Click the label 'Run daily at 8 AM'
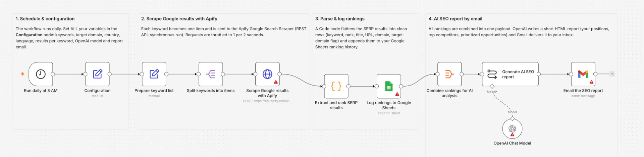This screenshot has width=644, height=157. point(41,91)
